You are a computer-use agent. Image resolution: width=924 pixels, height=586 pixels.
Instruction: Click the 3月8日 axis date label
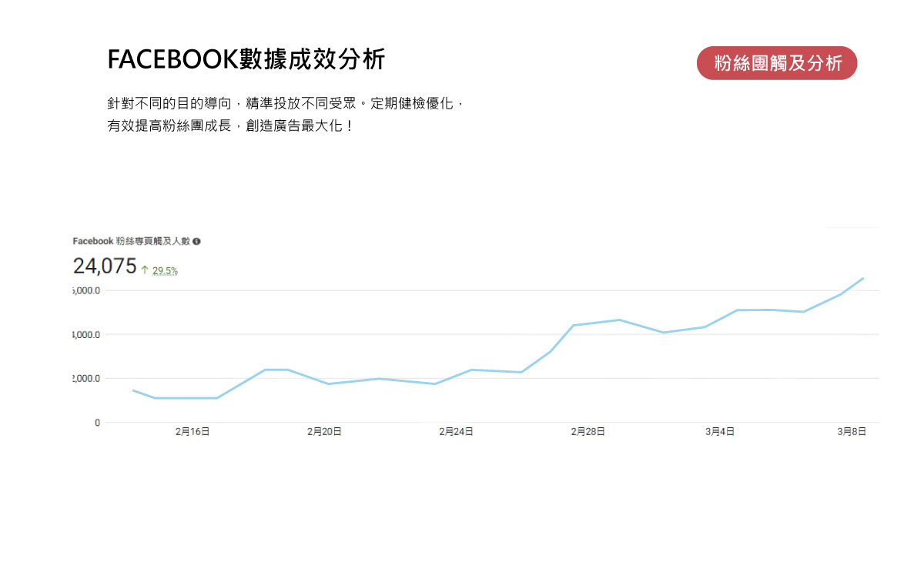pos(852,432)
